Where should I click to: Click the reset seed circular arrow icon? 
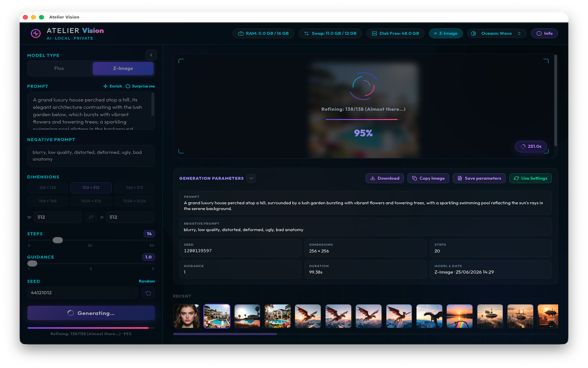147,293
